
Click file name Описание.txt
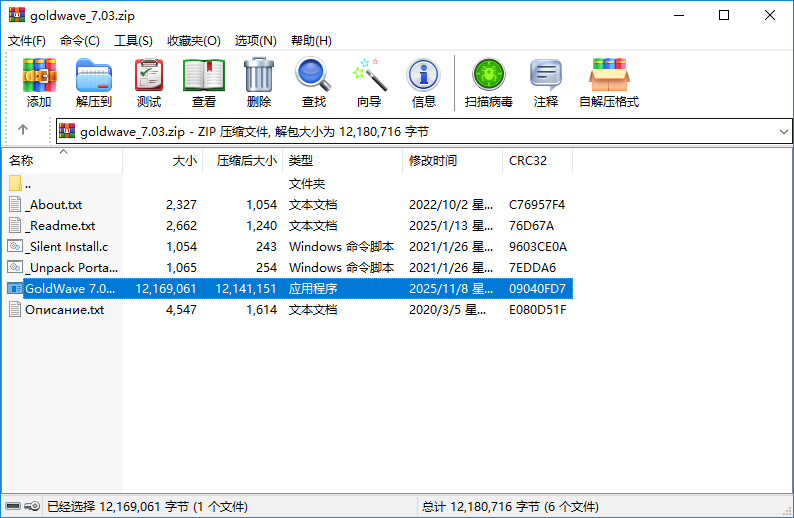click(x=65, y=309)
